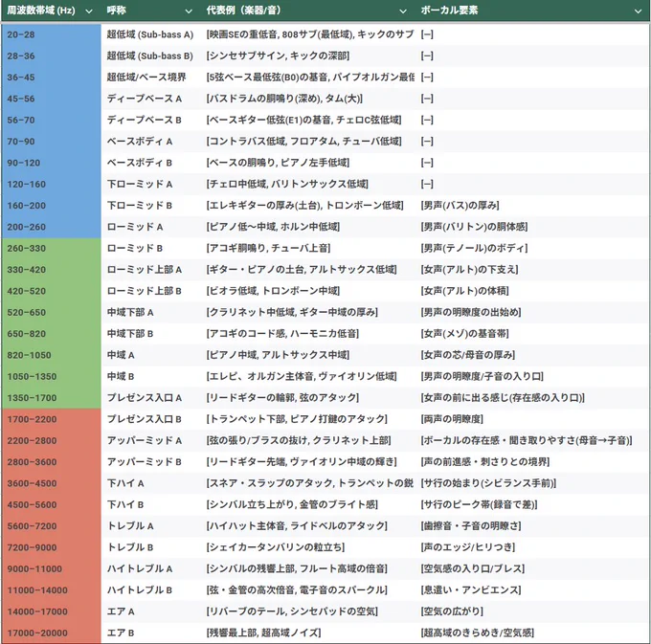Click the 下ローミッド A cell
Image resolution: width=651 pixels, height=644 pixels.
[x=151, y=185]
